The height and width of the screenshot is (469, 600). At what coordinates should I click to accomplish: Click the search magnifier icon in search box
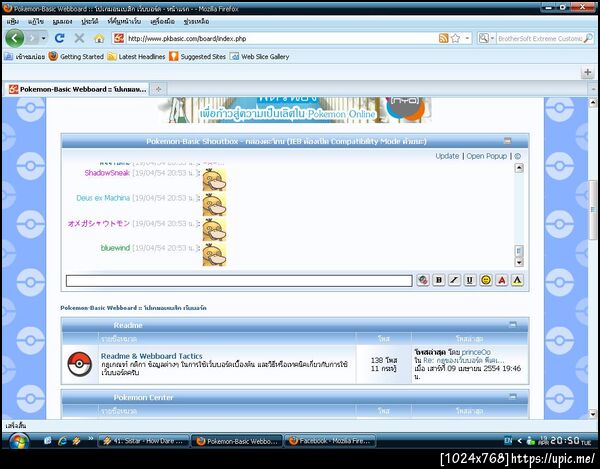[588, 38]
